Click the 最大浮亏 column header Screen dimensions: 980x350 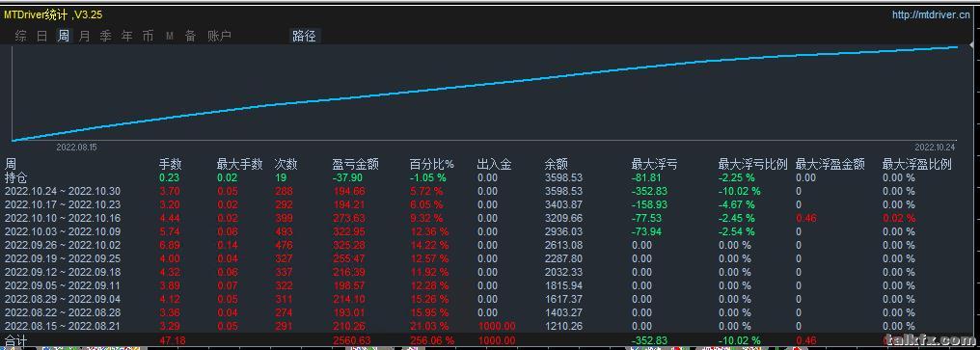pyautogui.click(x=654, y=164)
